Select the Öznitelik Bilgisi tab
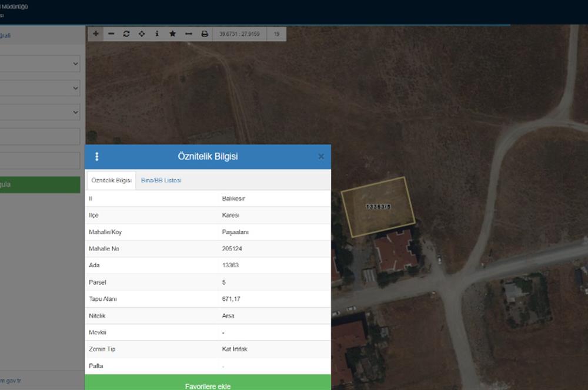588x390 pixels. pyautogui.click(x=111, y=180)
